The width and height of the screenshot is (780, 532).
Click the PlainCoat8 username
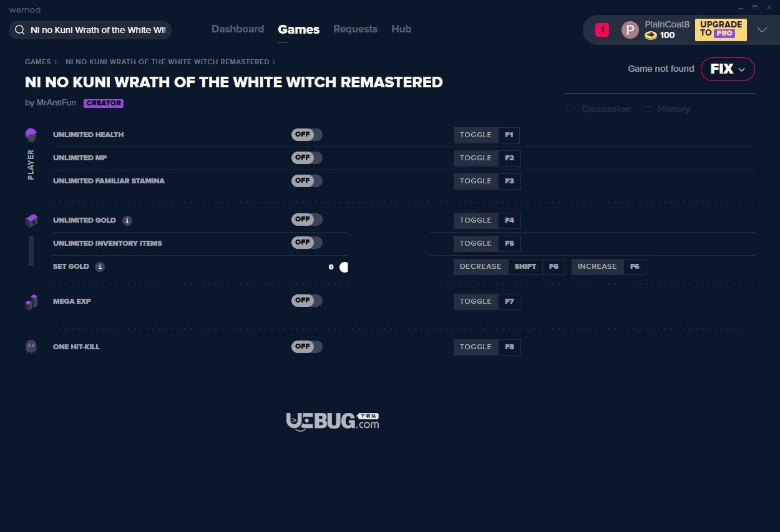point(667,24)
